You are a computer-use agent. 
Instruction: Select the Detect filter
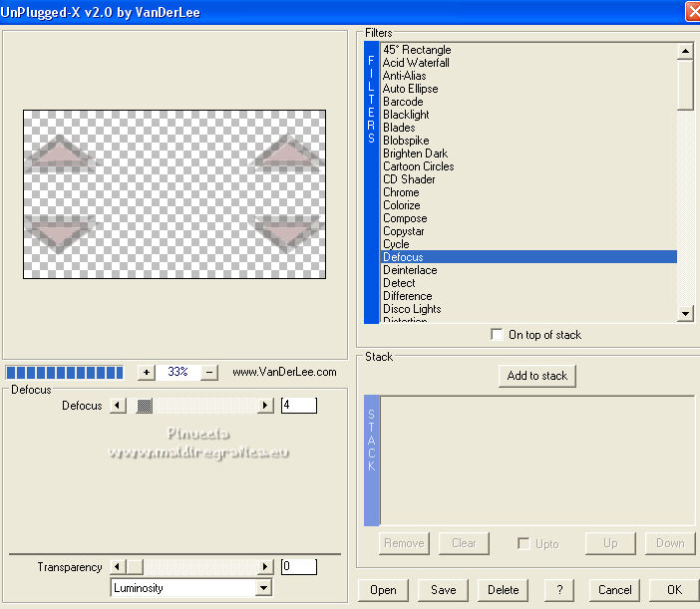click(x=529, y=282)
